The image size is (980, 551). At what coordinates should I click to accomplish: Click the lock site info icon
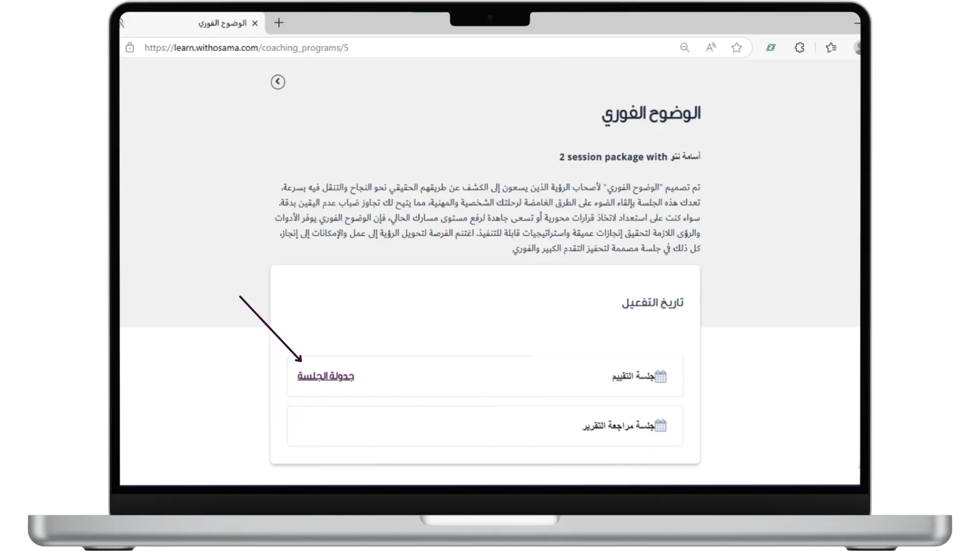click(x=130, y=47)
